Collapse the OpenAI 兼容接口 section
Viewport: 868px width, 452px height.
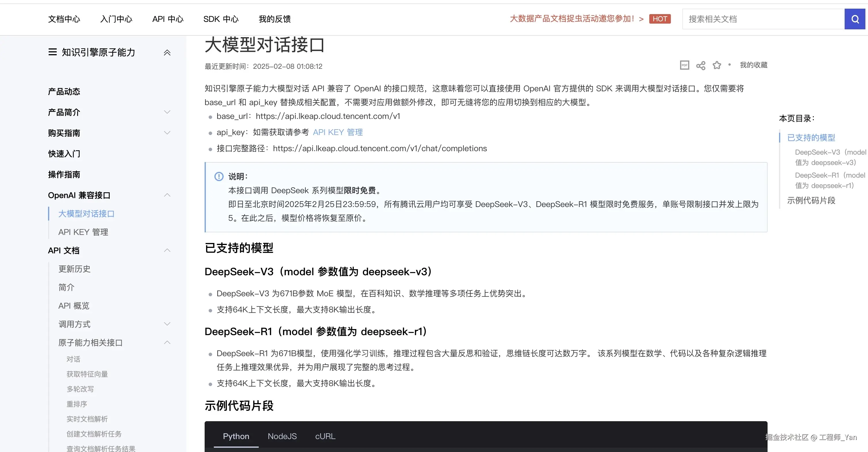coord(167,195)
